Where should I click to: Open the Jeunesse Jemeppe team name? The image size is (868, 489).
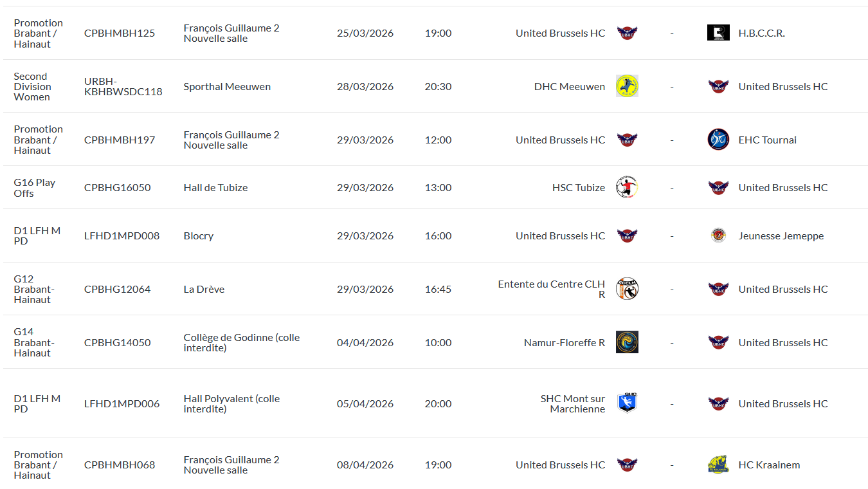pyautogui.click(x=781, y=235)
